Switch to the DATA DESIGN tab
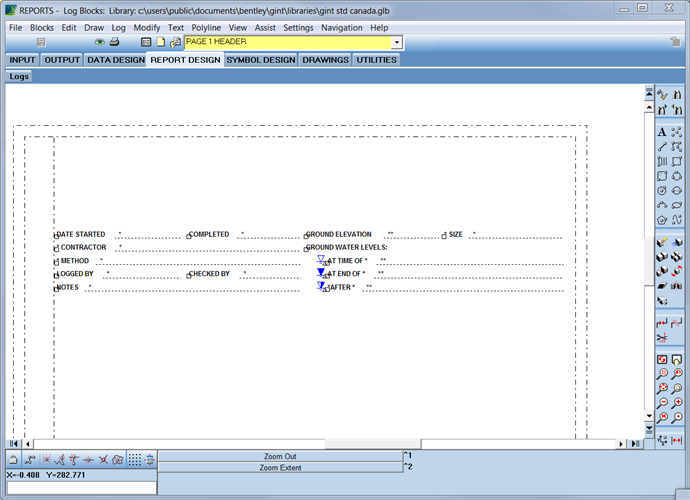The width and height of the screenshot is (690, 500). [116, 60]
